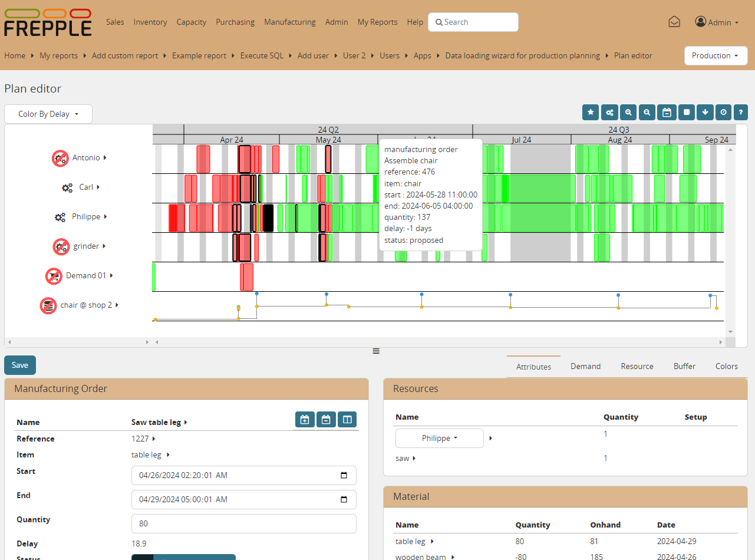755x560 pixels.
Task: Click the gears icon next to Carl
Action: click(60, 187)
